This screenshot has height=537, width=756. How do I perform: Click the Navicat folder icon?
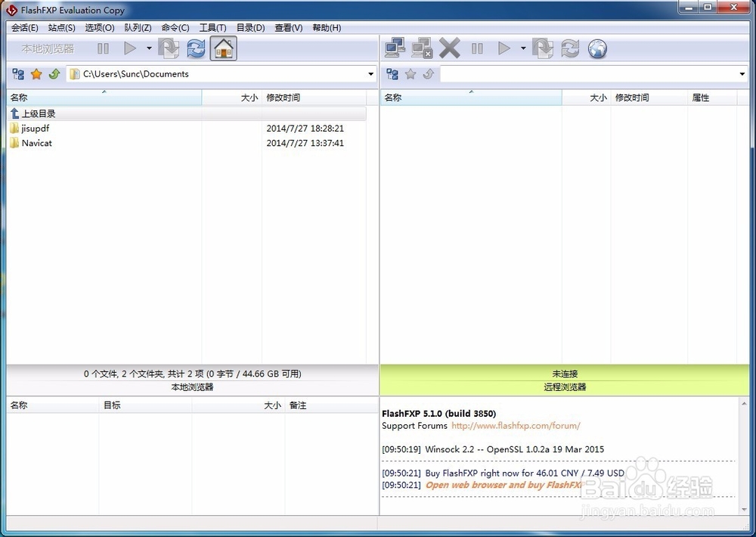coord(14,143)
